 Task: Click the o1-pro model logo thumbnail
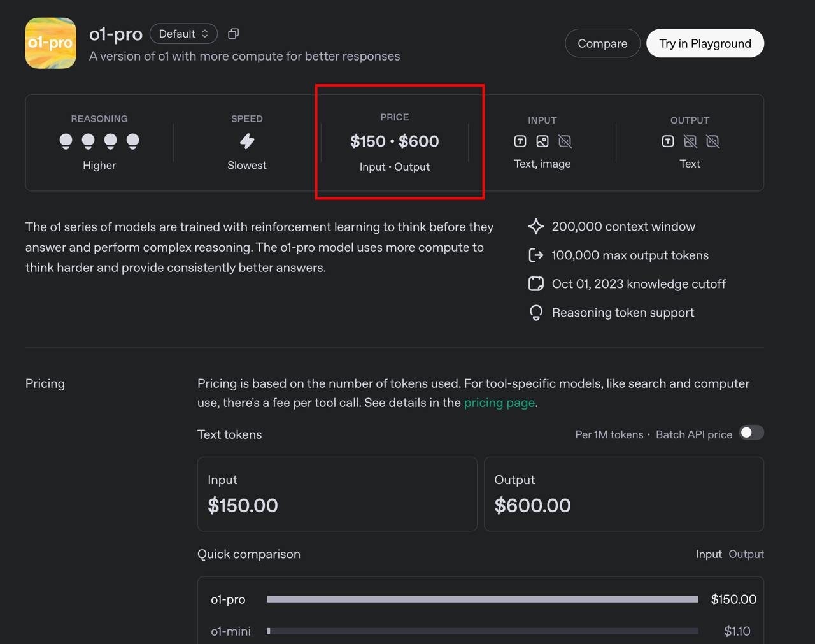coord(51,43)
